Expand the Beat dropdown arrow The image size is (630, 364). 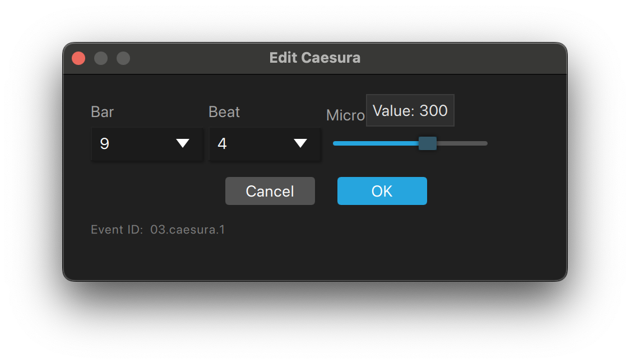pos(300,143)
